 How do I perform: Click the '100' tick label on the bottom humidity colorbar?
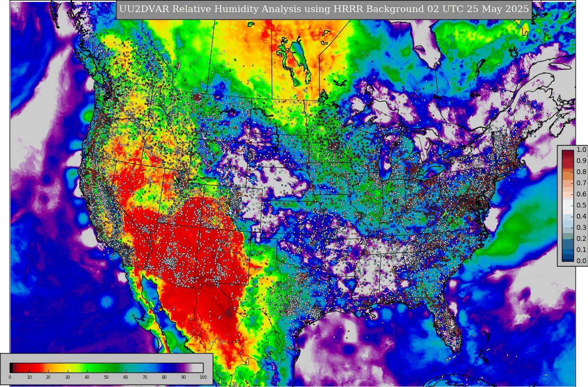point(203,377)
